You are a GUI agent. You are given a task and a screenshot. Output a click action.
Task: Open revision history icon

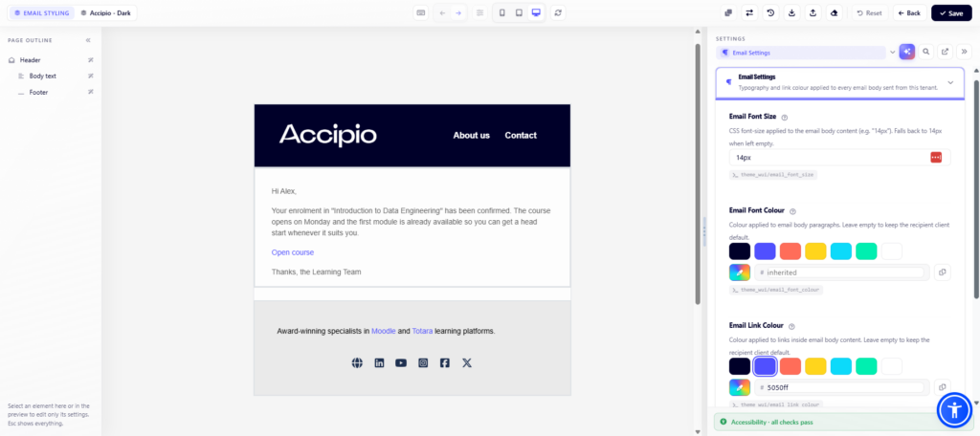click(x=770, y=12)
